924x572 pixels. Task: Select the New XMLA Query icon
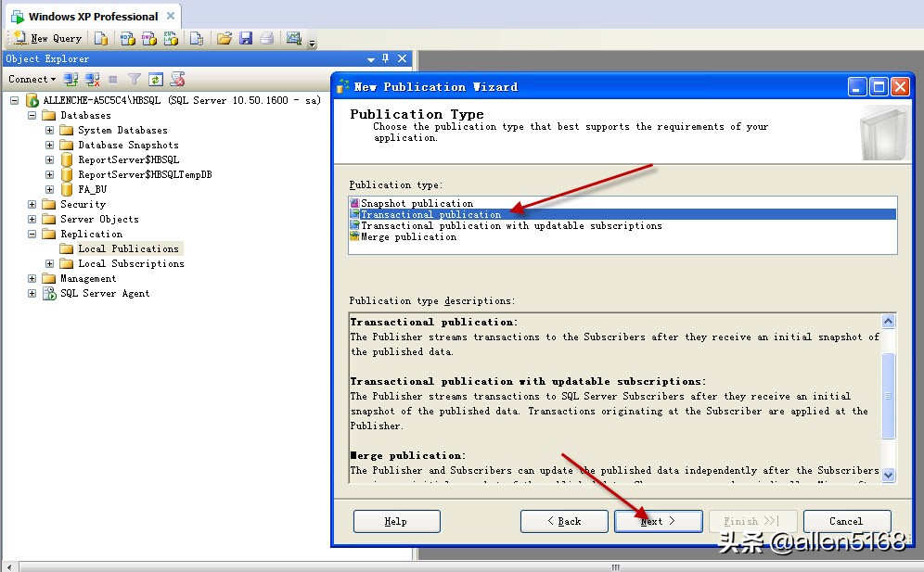click(x=170, y=38)
